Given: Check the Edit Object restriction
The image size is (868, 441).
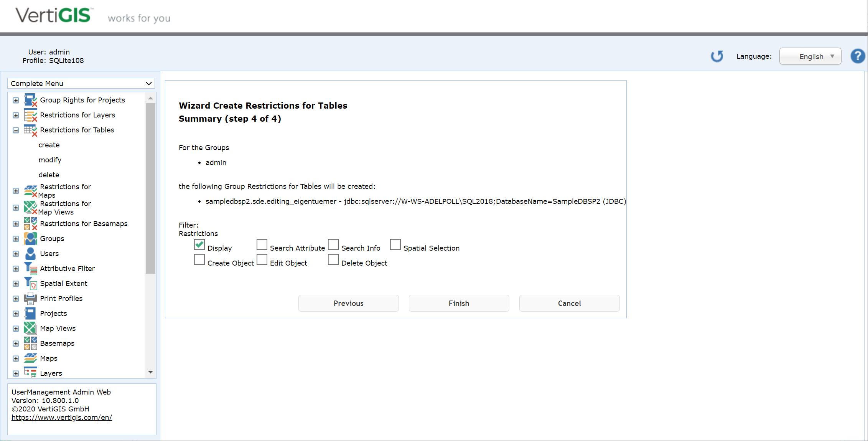Looking at the screenshot, I should click(262, 259).
